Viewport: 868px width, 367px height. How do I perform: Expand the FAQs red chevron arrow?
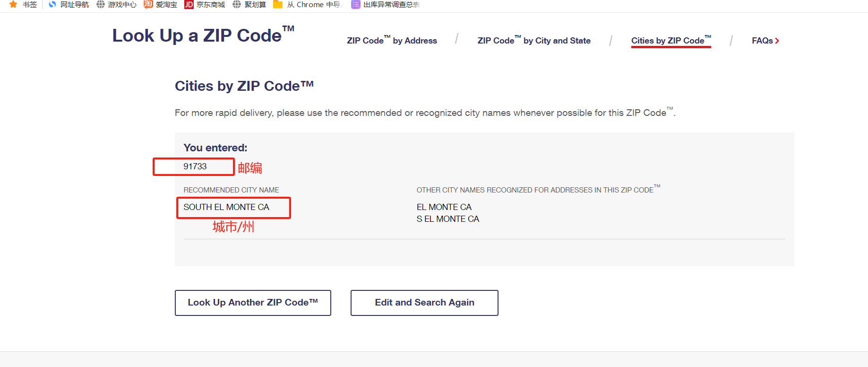[777, 41]
